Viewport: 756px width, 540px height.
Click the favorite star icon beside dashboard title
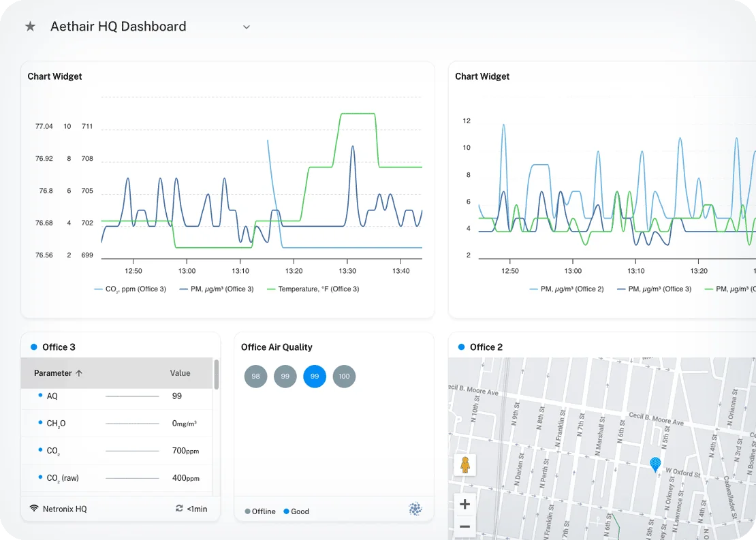coord(31,27)
